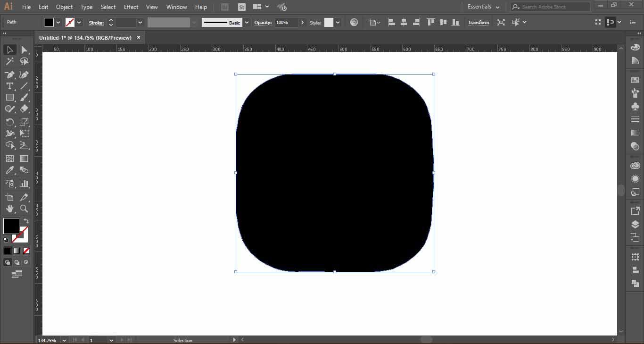Open the Recolor Artwork button
644x344 pixels.
tap(354, 22)
